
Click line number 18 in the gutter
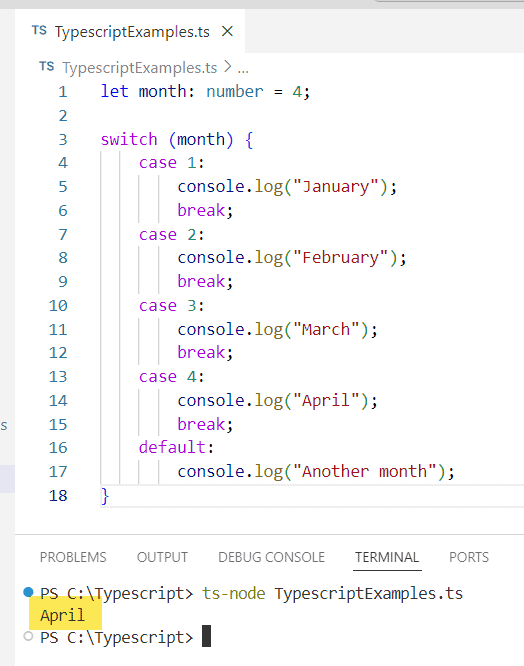(58, 495)
